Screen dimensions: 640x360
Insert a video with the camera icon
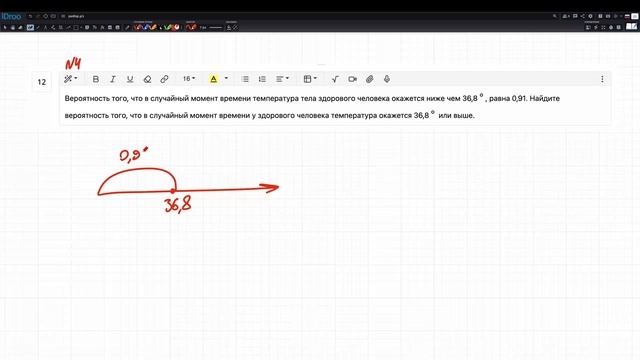click(353, 79)
